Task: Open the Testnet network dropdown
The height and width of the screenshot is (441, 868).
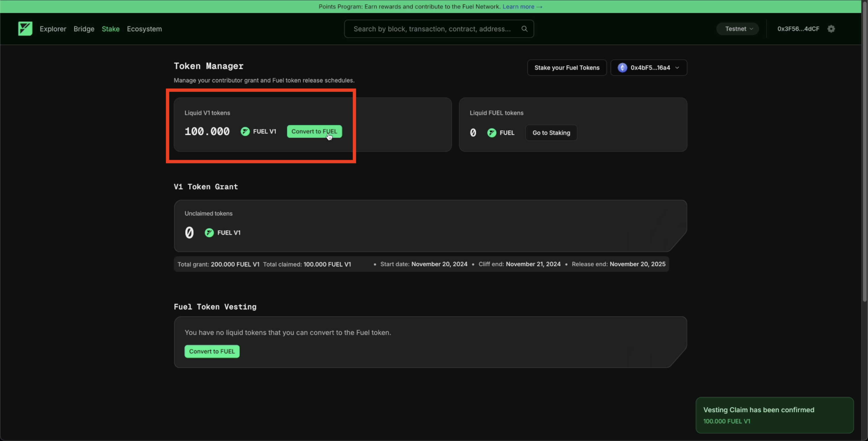Action: pos(737,29)
